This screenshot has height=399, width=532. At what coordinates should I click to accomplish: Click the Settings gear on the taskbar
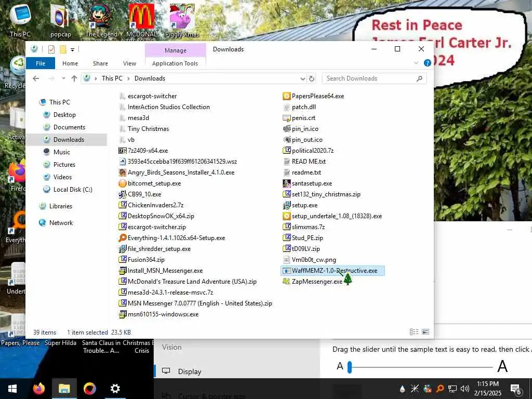[x=115, y=389]
